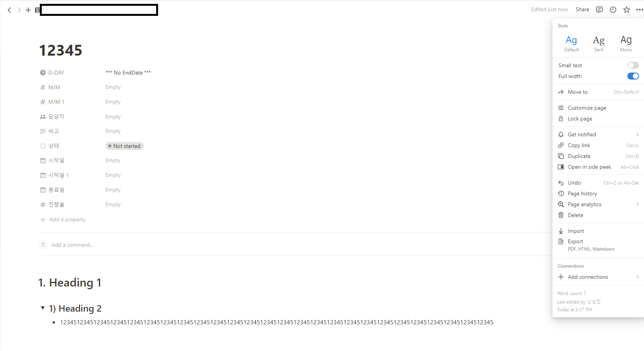Go back with the left arrow
Image resolution: width=644 pixels, height=351 pixels.
pyautogui.click(x=9, y=10)
